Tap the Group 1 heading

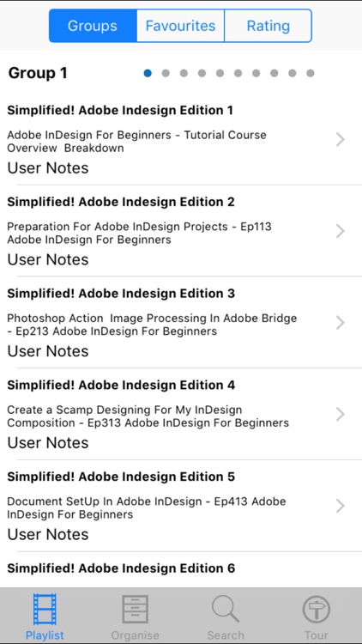[x=38, y=73]
